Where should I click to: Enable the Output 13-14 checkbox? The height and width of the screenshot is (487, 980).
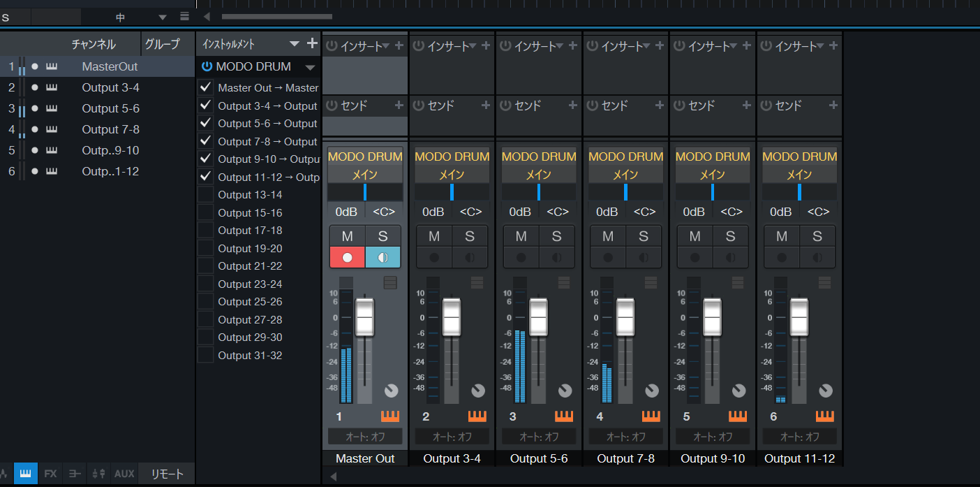205,195
